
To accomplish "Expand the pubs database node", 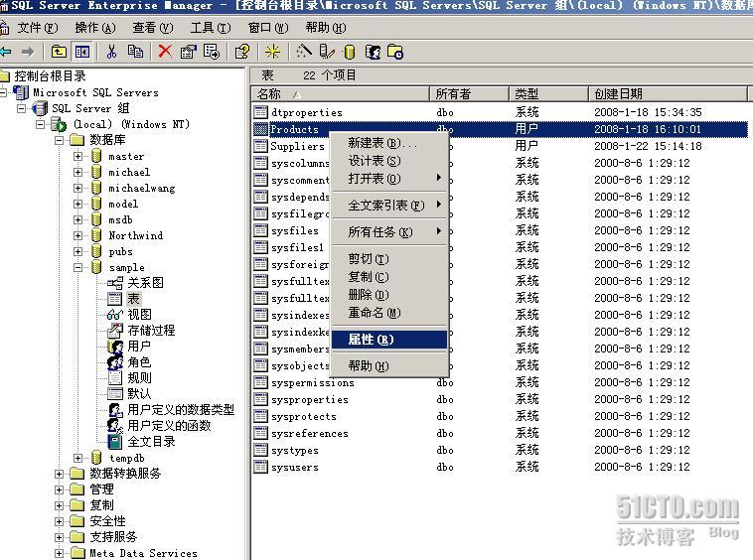I will tap(77, 251).
